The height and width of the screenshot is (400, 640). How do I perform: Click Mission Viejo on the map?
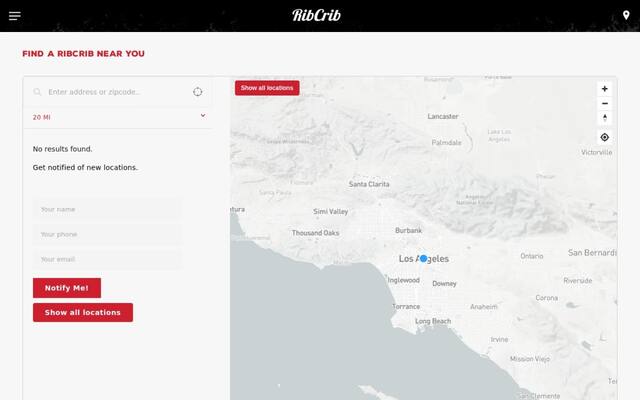click(x=530, y=359)
